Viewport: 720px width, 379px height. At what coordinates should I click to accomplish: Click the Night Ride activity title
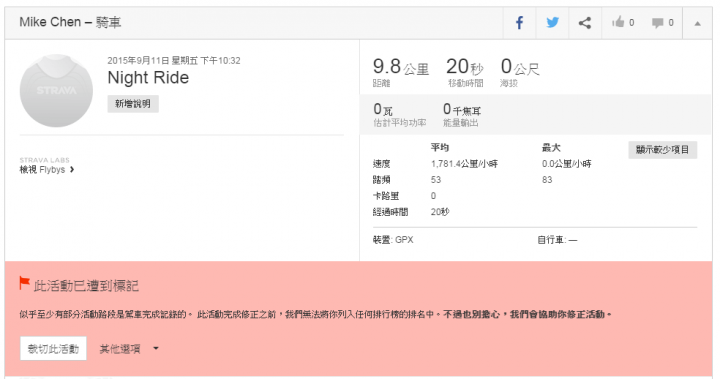(148, 78)
